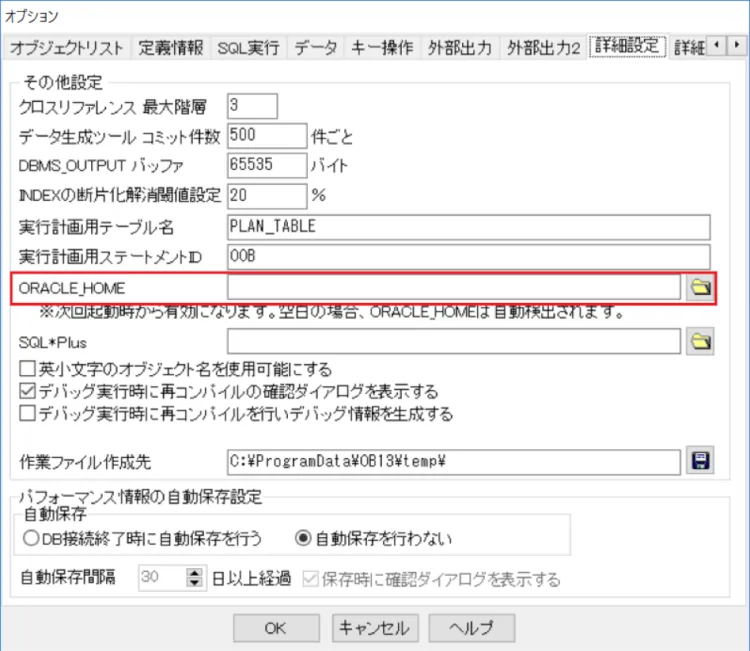The height and width of the screenshot is (651, 750).
Task: Open the キー操作 tab
Action: point(382,48)
